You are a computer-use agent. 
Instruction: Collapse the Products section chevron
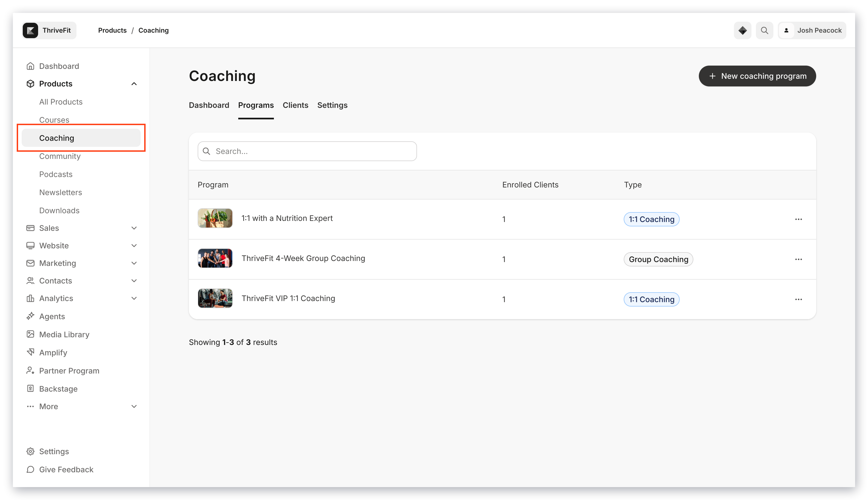click(134, 83)
